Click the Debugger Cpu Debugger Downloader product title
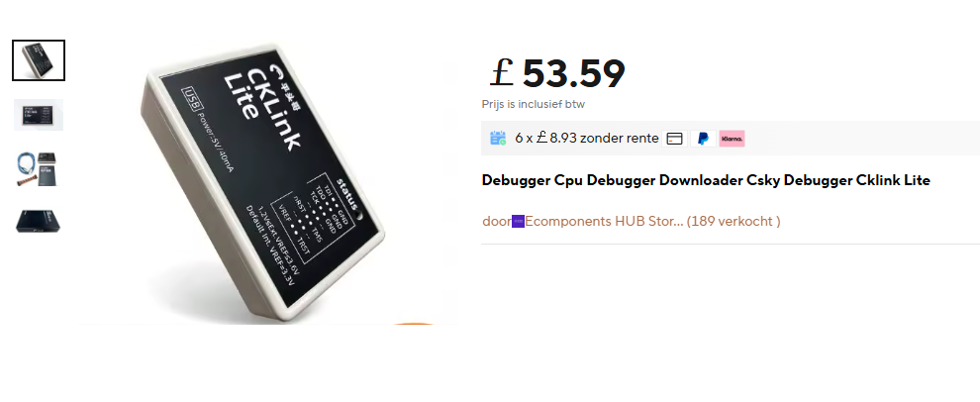This screenshot has width=980, height=402. click(x=706, y=180)
